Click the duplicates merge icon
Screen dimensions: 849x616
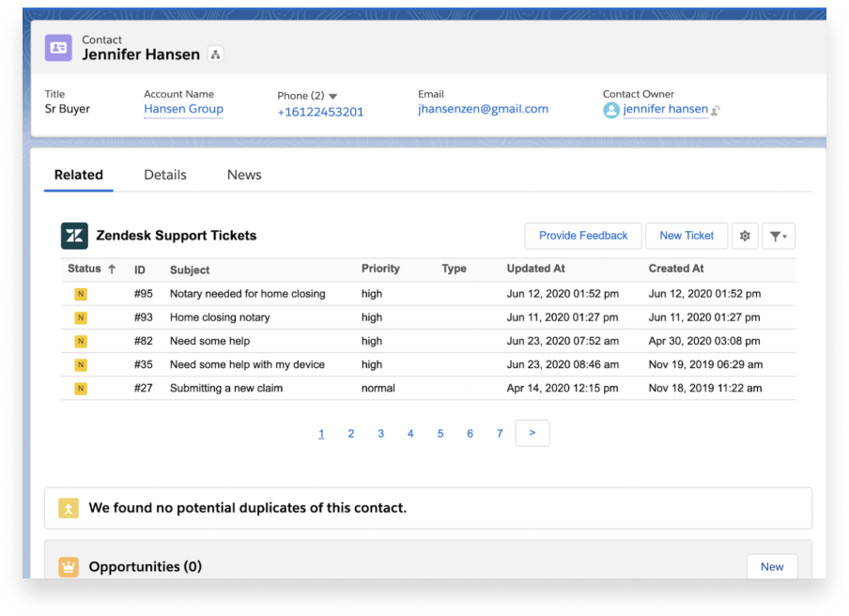tap(69, 508)
